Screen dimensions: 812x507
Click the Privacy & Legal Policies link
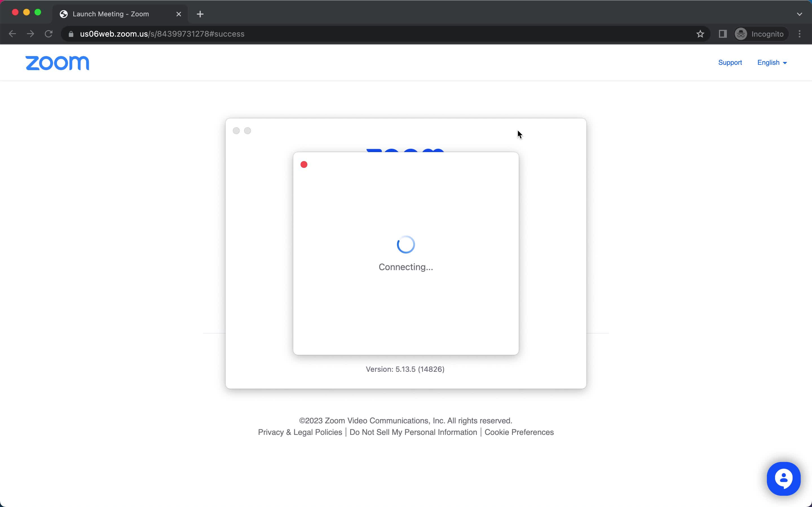click(x=300, y=432)
